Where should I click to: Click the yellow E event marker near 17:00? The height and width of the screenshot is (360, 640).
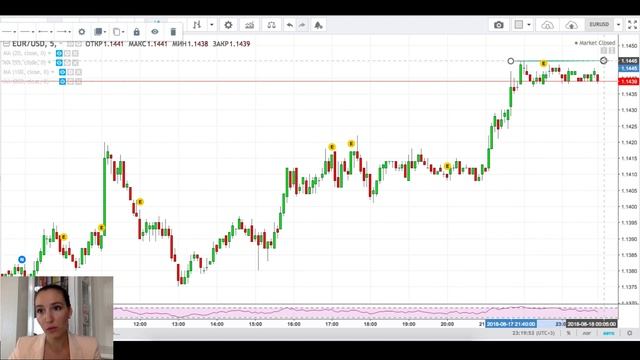[332, 147]
